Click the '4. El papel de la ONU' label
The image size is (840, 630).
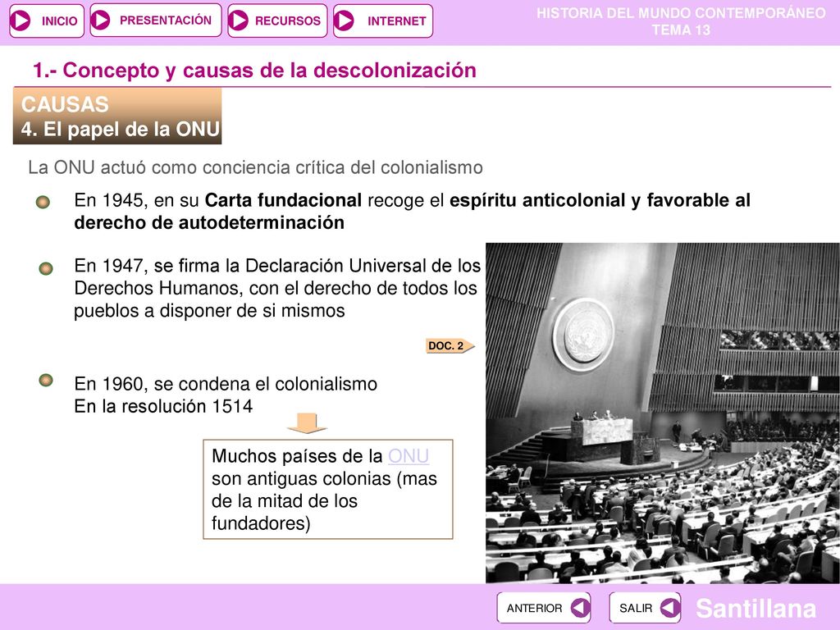coord(121,130)
